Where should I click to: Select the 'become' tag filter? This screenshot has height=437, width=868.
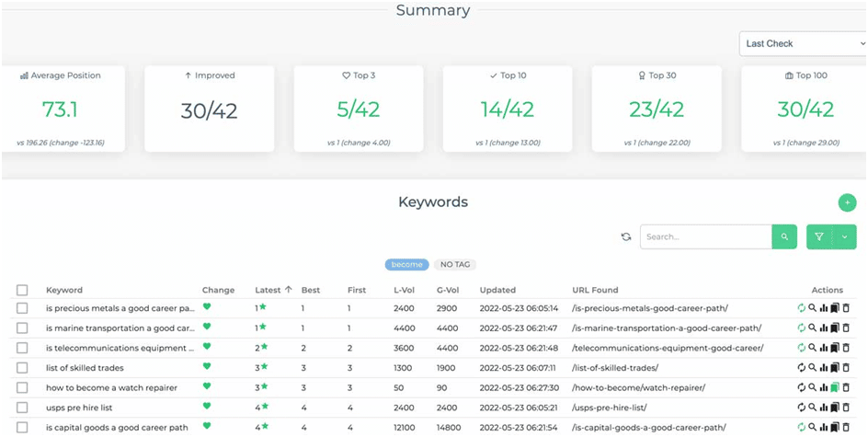[x=406, y=265]
